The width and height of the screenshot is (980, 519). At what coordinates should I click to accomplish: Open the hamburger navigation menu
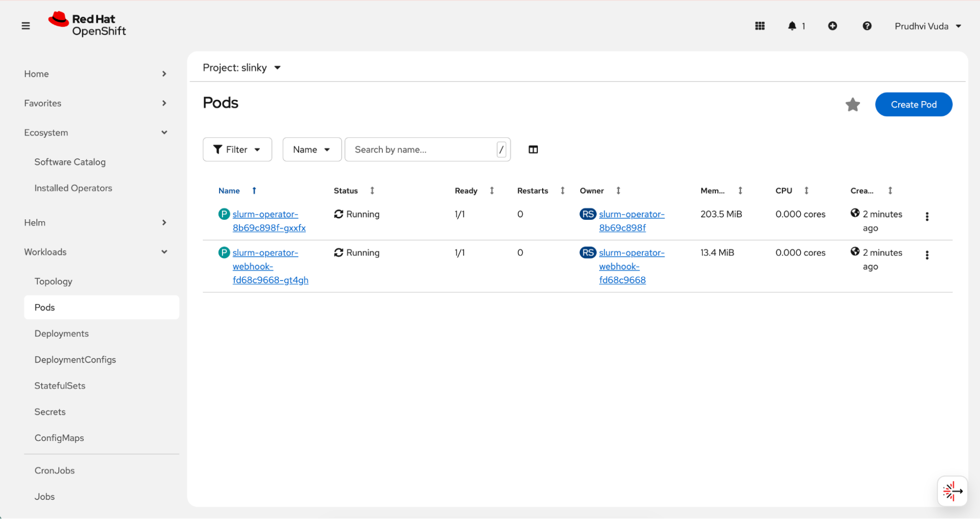pos(26,26)
